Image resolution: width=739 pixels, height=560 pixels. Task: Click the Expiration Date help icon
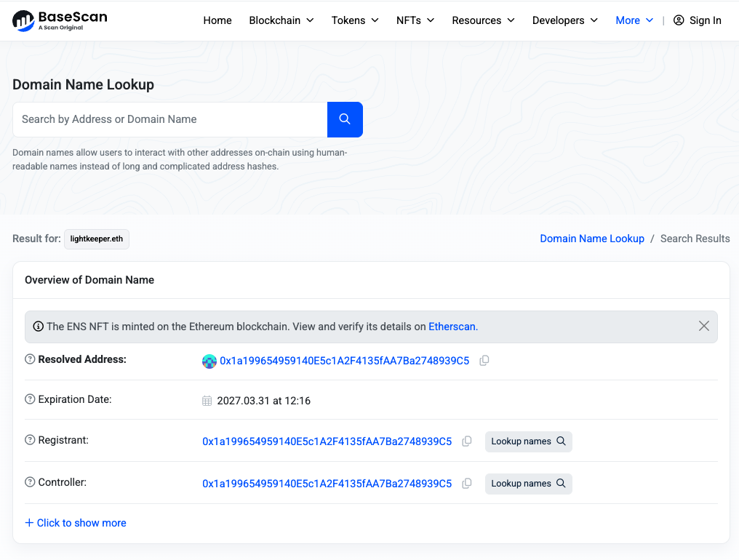(30, 399)
